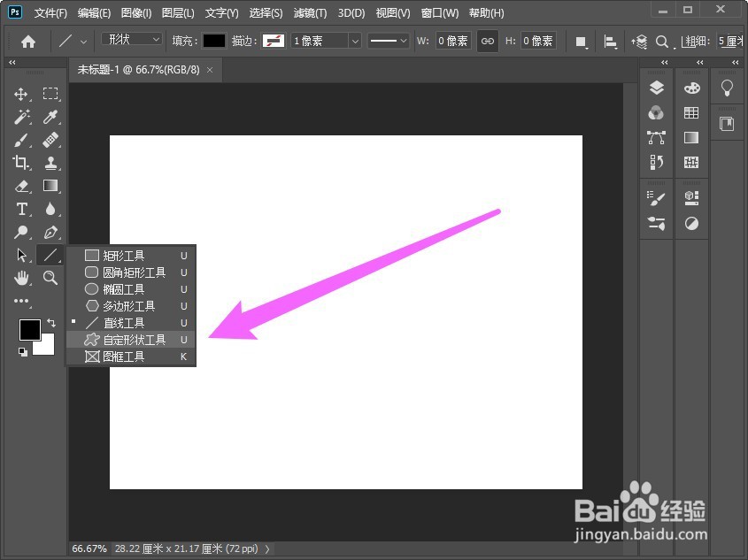The height and width of the screenshot is (560, 748).
Task: Click the stroke (描边) color swatch
Action: (274, 41)
